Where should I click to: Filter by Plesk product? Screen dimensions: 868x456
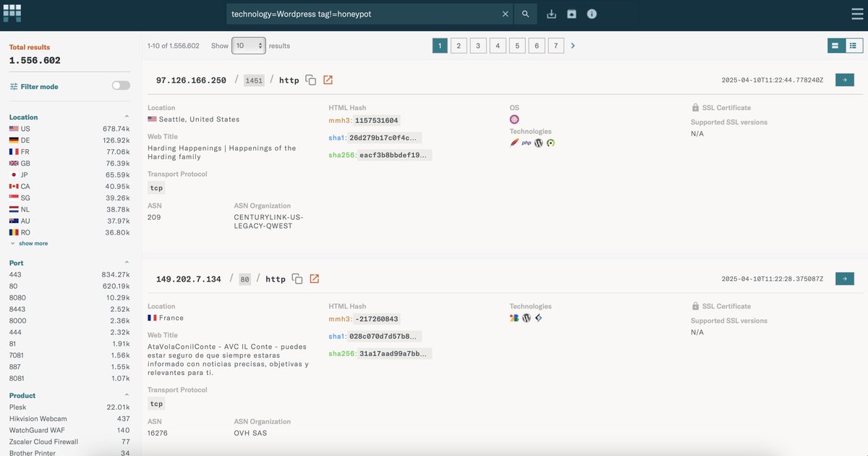[x=69, y=408]
